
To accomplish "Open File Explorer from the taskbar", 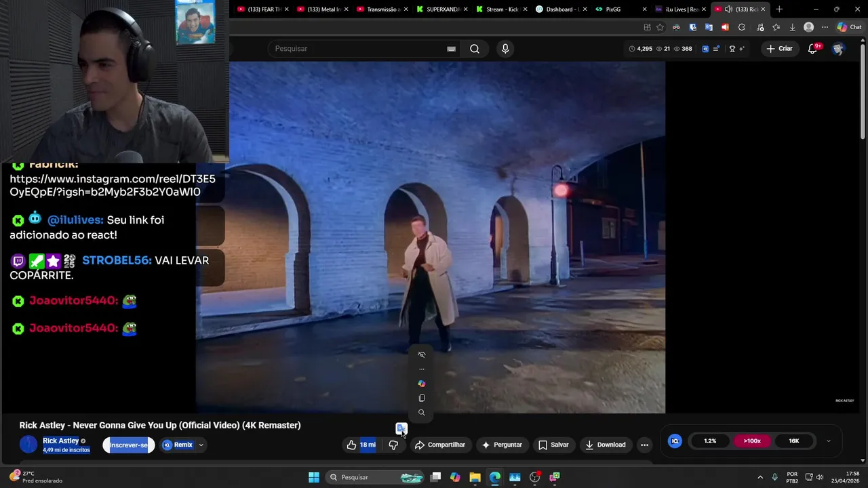I will (475, 477).
